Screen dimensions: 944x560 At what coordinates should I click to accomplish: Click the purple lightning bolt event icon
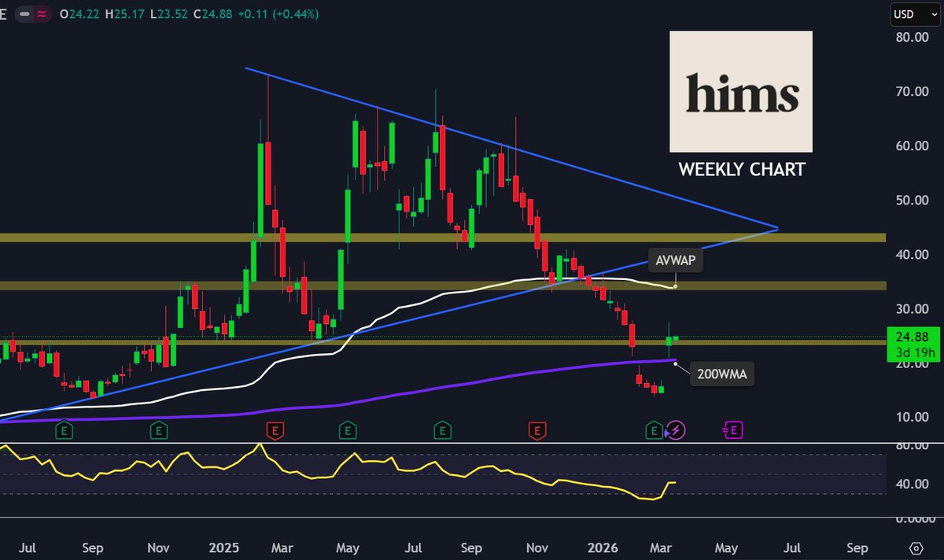point(677,429)
